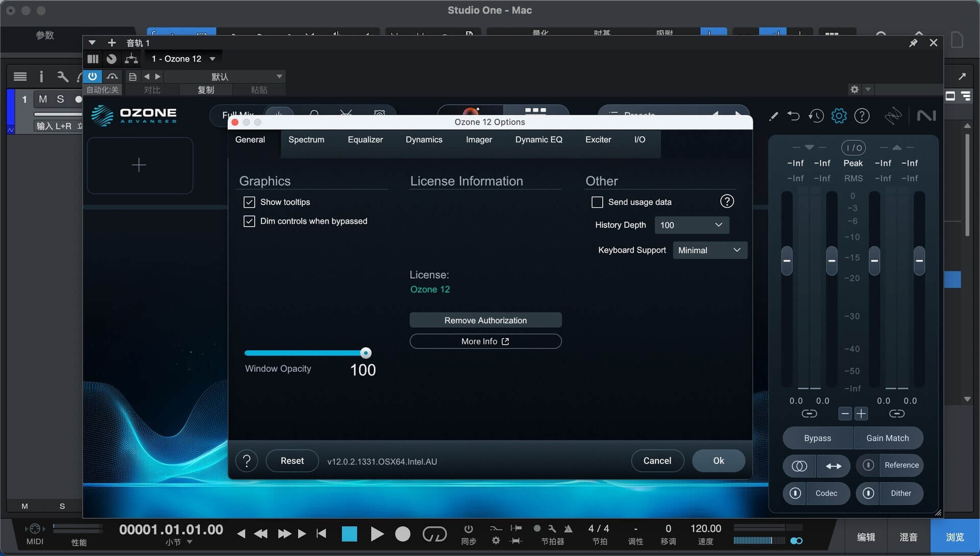Screen dimensions: 980x556
Task: Click the leftmost input gain fader handle
Action: pos(787,261)
